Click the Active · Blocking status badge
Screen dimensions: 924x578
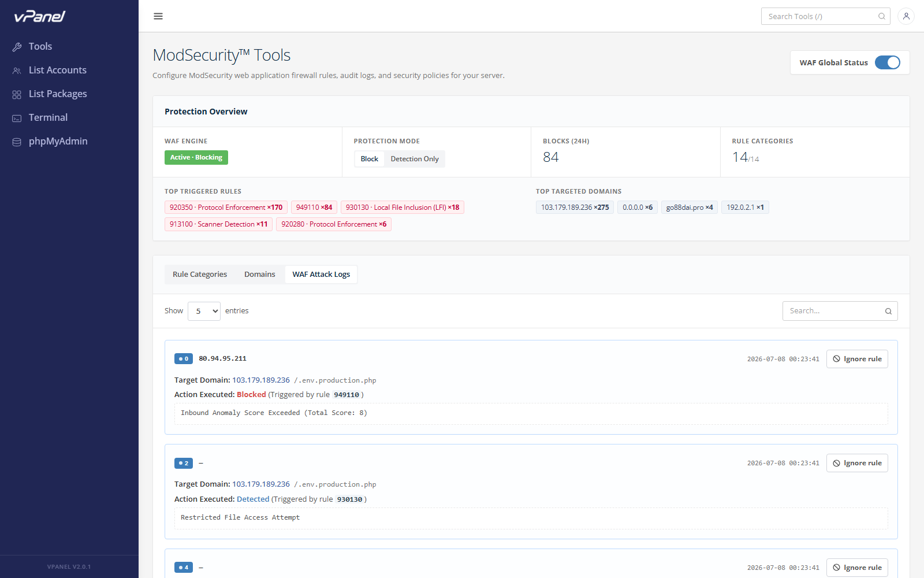(x=196, y=157)
